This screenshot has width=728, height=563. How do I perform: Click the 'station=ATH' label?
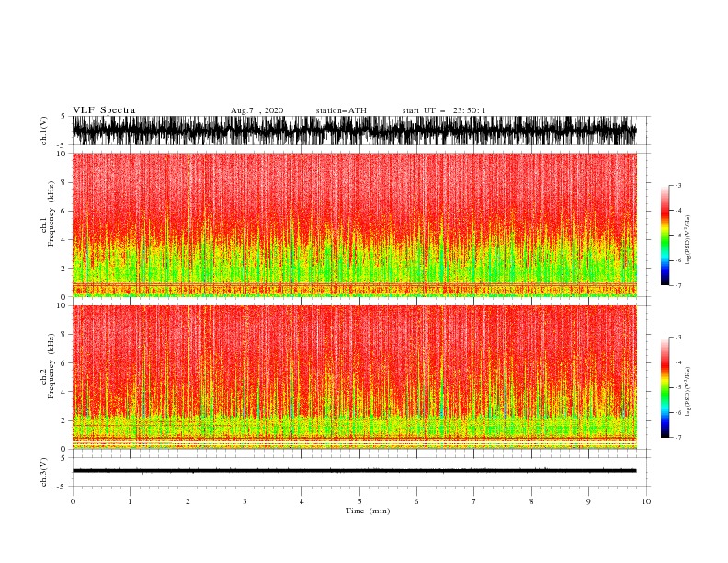[x=341, y=110]
